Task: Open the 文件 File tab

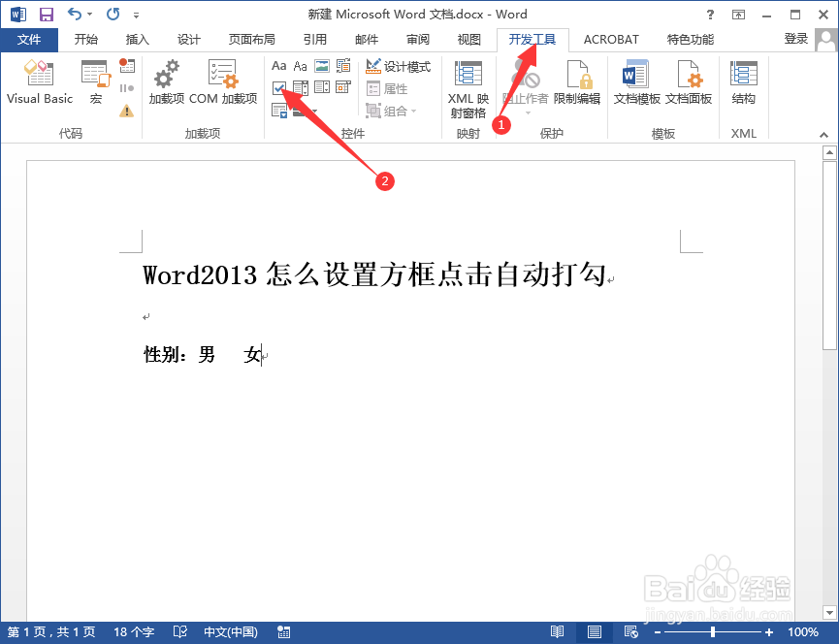Action: [x=29, y=40]
